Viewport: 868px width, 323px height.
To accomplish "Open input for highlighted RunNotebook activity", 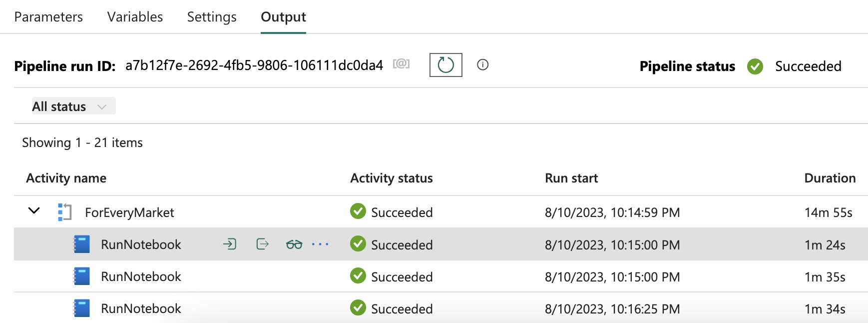I will click(x=230, y=244).
